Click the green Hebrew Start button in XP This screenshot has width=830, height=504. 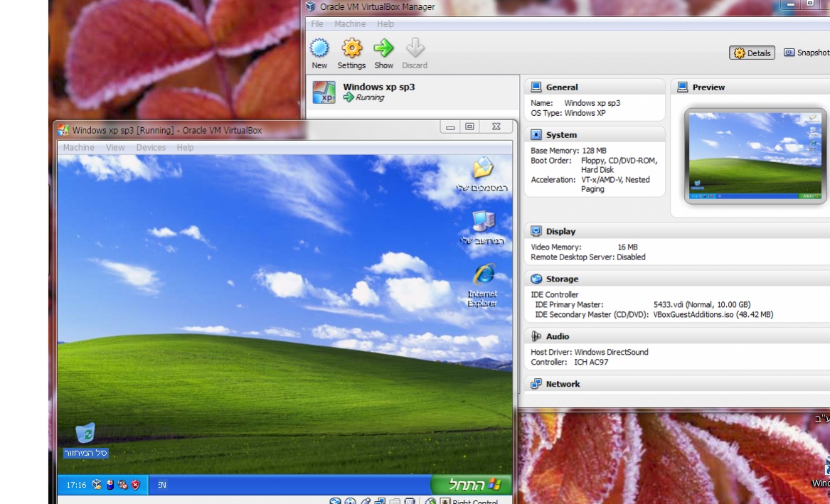pos(472,484)
